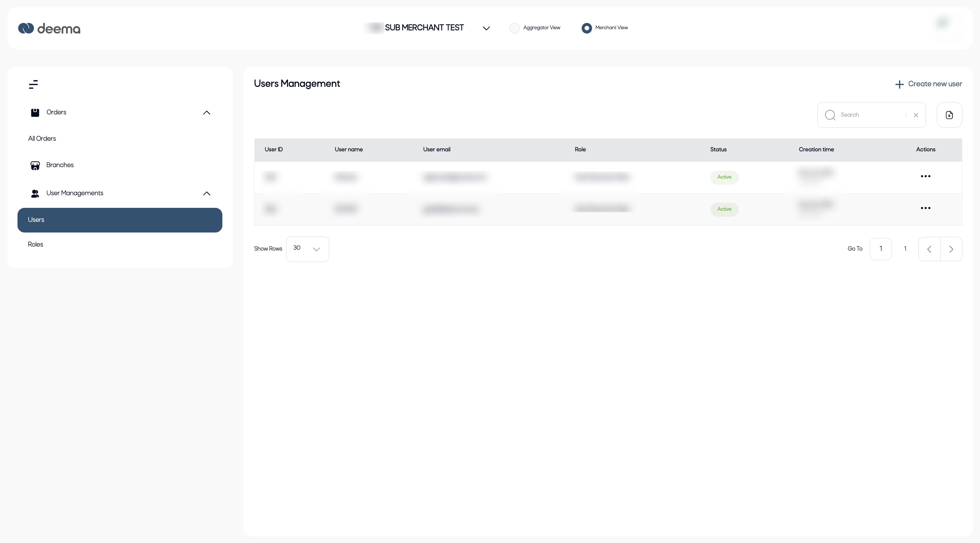
Task: Open All Orders in the sidebar
Action: click(42, 138)
